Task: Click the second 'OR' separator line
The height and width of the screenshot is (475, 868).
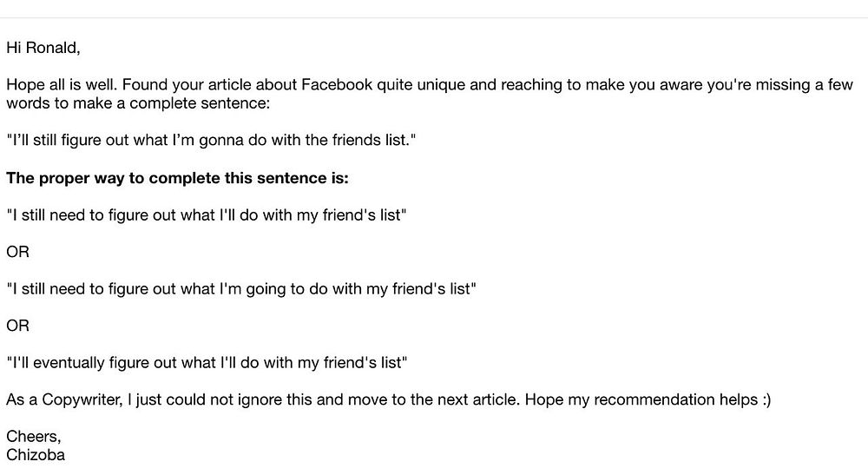Action: click(17, 326)
